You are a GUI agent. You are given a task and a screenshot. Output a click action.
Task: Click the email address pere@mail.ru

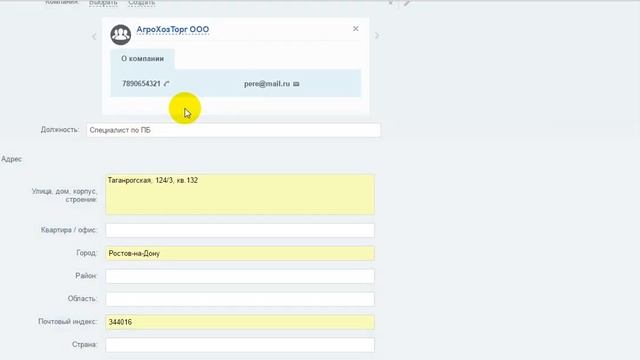(267, 84)
